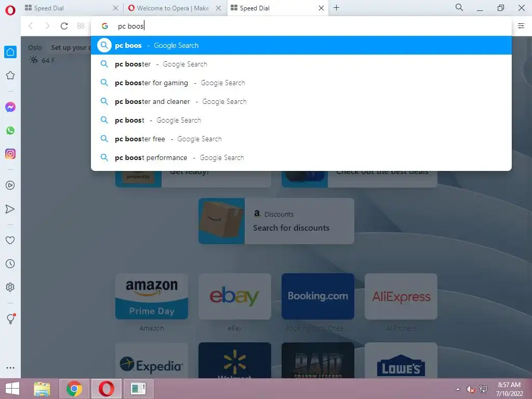Open the Expedia speed dial tile
This screenshot has width=532, height=399.
[x=152, y=361]
